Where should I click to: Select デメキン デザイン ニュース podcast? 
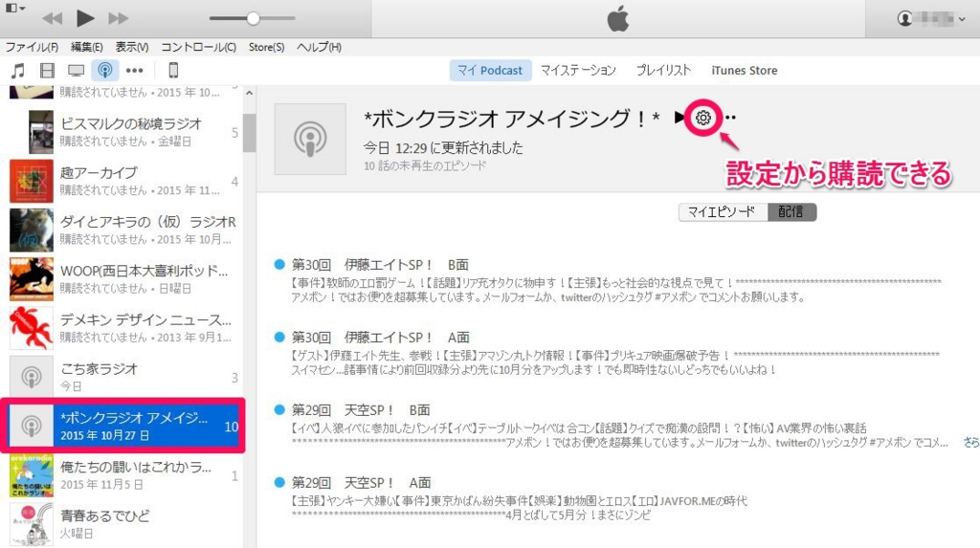pos(122,328)
